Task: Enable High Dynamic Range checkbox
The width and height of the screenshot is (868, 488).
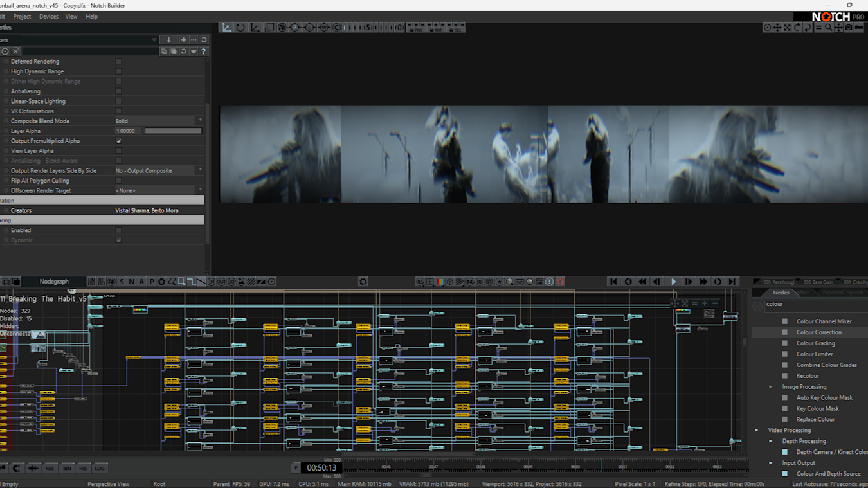Action: coord(118,71)
